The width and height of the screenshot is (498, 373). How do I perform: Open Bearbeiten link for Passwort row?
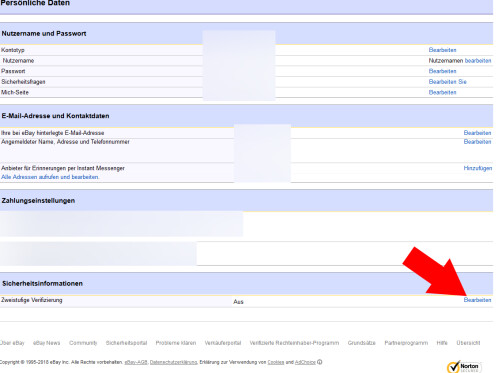[x=442, y=71]
